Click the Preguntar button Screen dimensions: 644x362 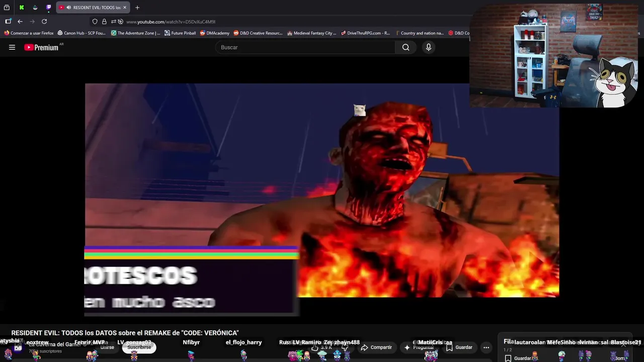(419, 347)
